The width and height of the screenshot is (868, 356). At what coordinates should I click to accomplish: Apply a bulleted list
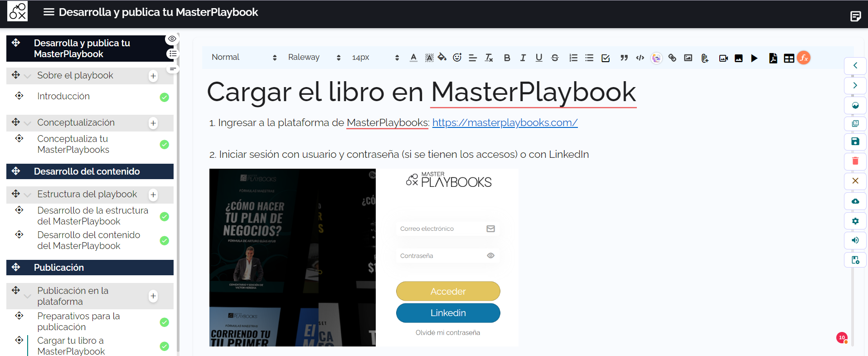pyautogui.click(x=589, y=58)
